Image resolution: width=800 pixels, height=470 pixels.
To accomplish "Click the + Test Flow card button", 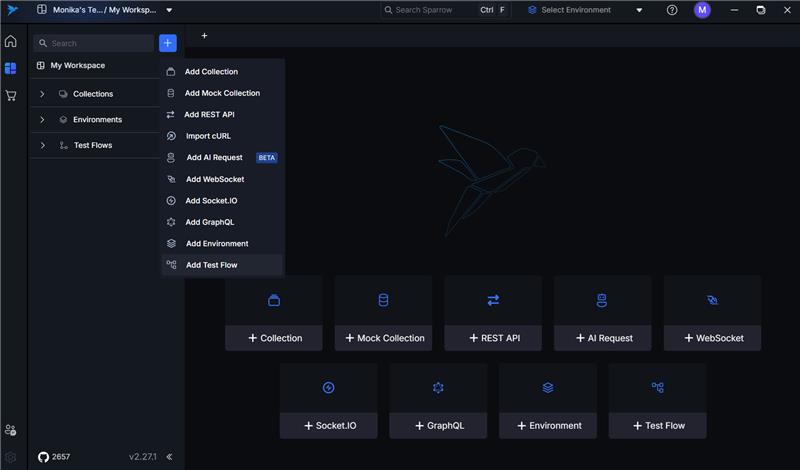I will pos(658,426).
